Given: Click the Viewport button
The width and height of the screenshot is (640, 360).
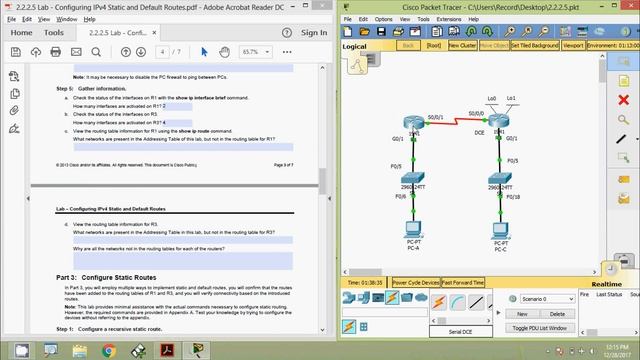Looking at the screenshot, I should coord(573,46).
